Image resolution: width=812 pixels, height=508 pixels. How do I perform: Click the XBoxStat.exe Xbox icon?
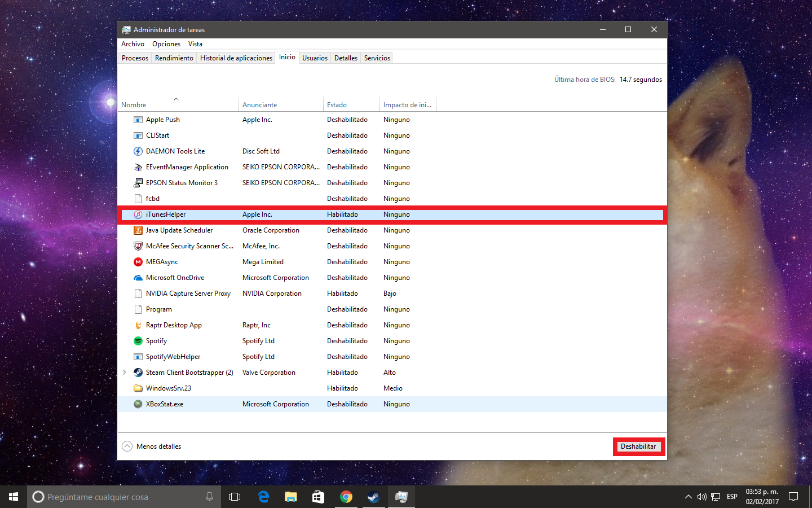pyautogui.click(x=138, y=404)
